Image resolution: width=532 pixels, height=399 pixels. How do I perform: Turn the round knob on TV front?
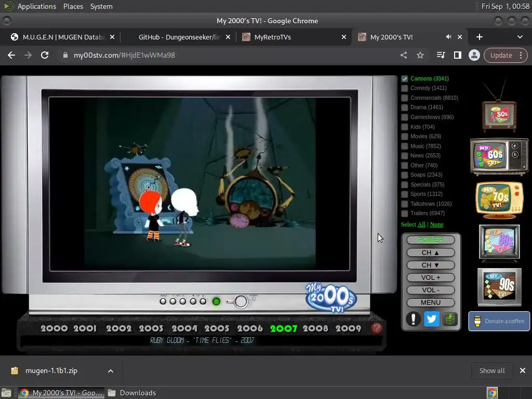point(241,301)
